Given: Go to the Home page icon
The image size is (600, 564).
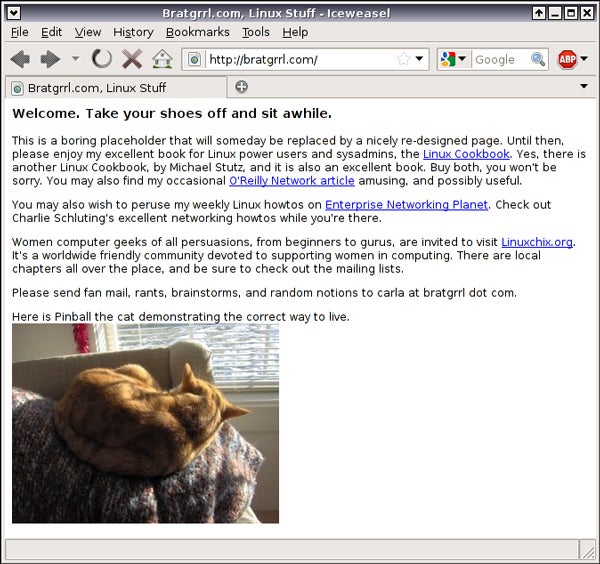Looking at the screenshot, I should pyautogui.click(x=162, y=59).
